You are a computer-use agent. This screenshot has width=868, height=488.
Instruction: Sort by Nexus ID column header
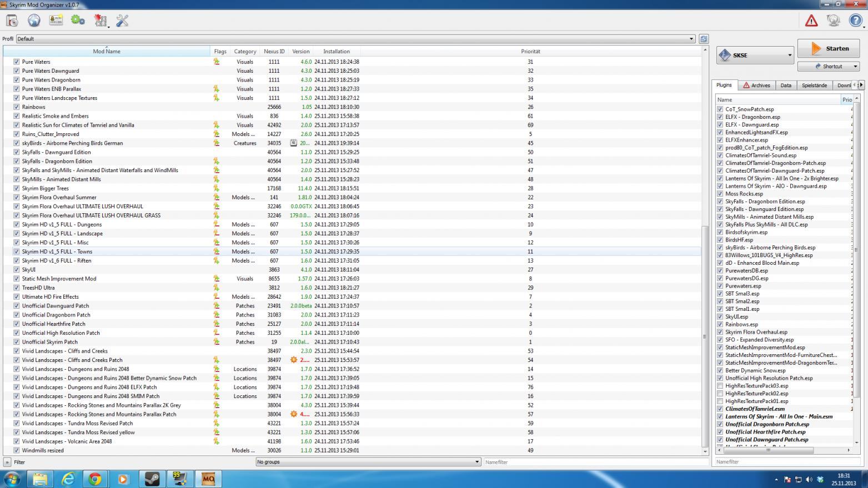[x=274, y=51]
